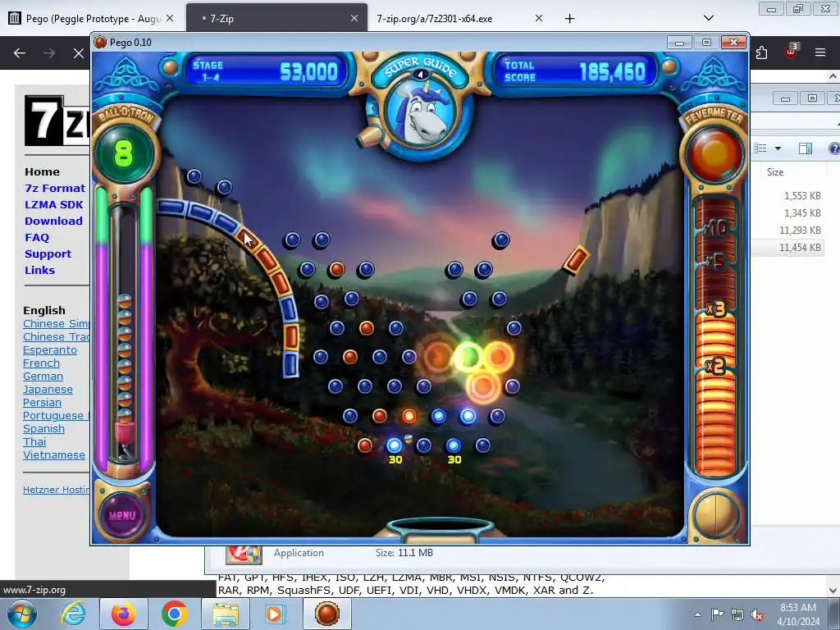Screen dimensions: 840x630
Task: Click the Pego 0.10 title bar icon
Action: (x=100, y=43)
